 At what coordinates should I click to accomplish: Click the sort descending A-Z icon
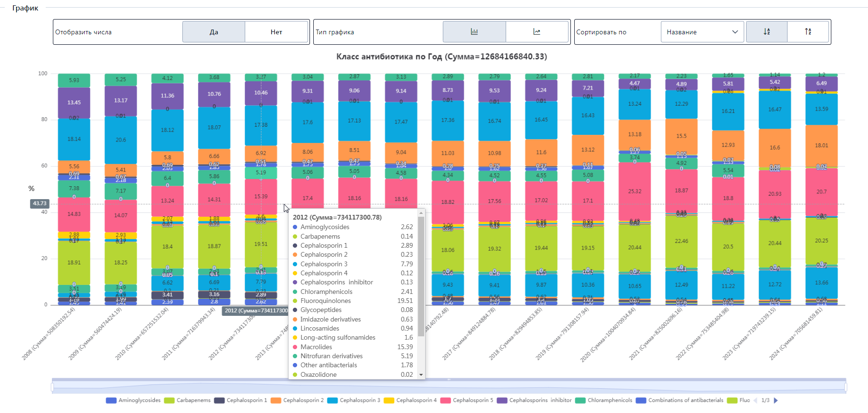pos(767,32)
